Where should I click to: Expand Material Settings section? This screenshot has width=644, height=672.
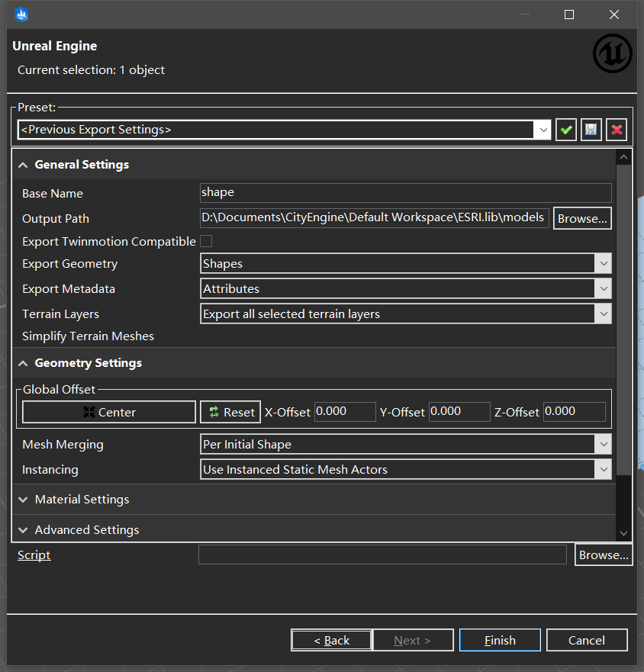tap(23, 500)
